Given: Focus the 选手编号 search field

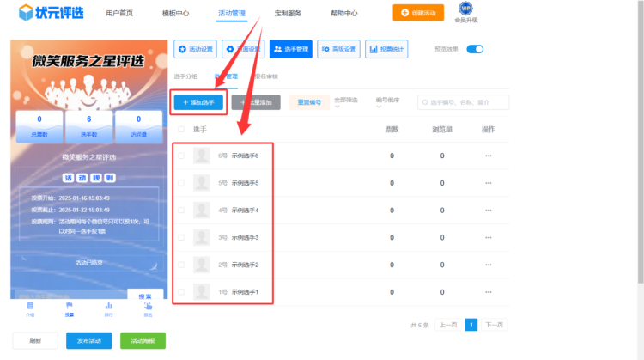Looking at the screenshot, I should [x=464, y=102].
